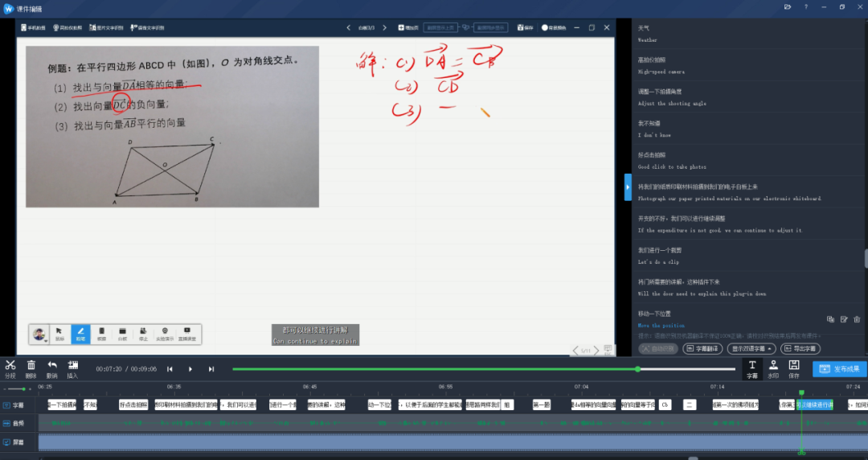Go to next whiteboard page arrow
Image resolution: width=868 pixels, height=460 pixels.
pyautogui.click(x=385, y=27)
